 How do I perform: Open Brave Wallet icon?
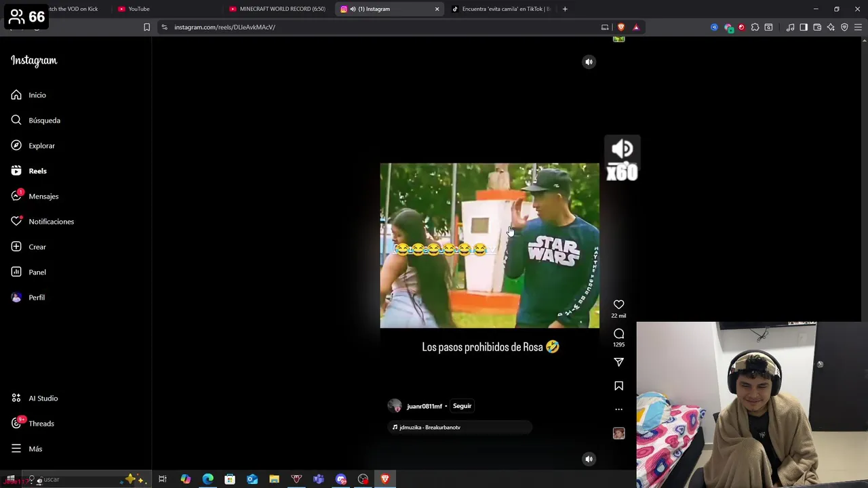click(x=817, y=27)
